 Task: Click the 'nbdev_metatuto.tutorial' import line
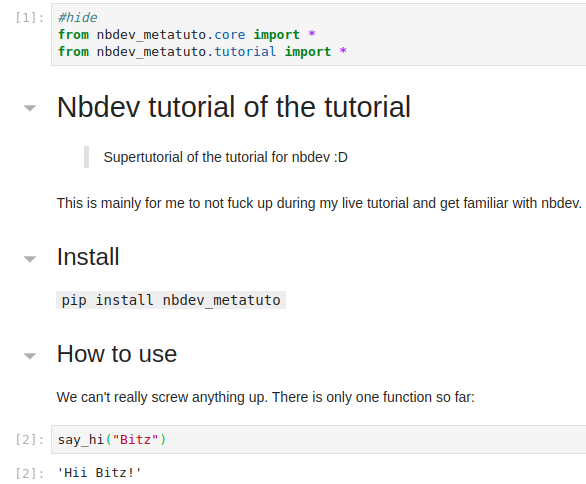(202, 52)
